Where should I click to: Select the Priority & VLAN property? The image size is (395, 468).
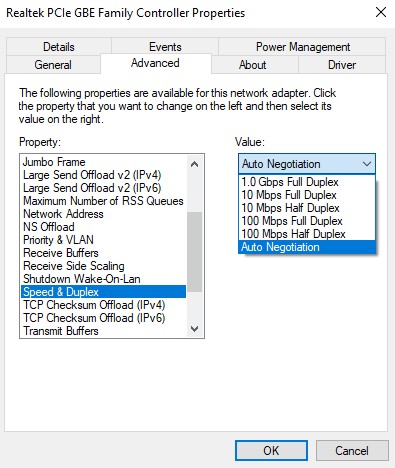point(103,240)
